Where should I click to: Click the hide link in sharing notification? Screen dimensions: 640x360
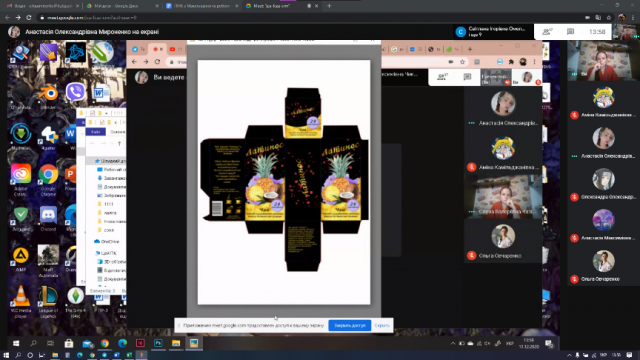click(382, 325)
